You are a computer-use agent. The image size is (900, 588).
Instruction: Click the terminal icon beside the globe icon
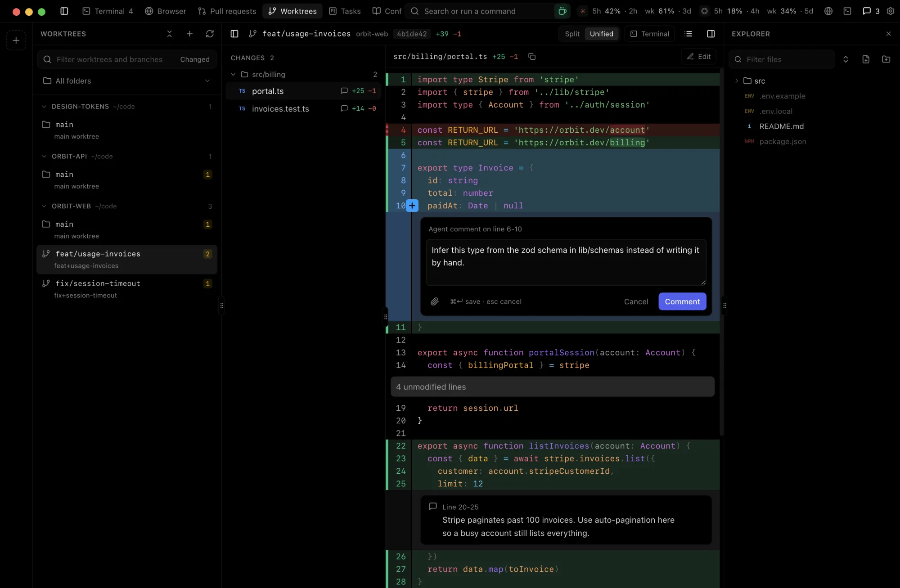847,11
